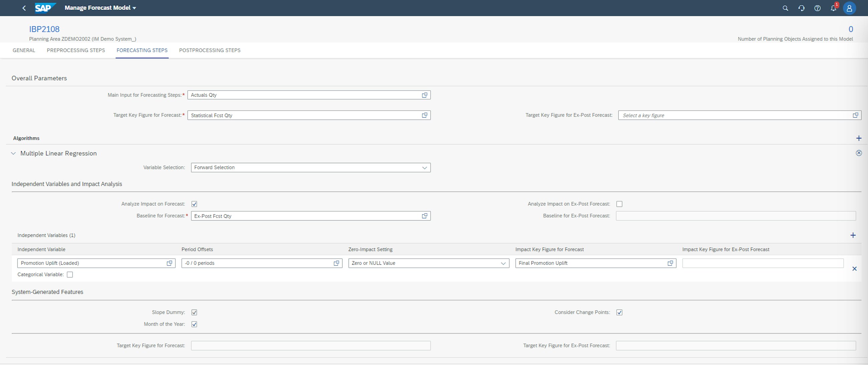
Task: Delete the Promotion Uplift variable row
Action: tap(854, 269)
